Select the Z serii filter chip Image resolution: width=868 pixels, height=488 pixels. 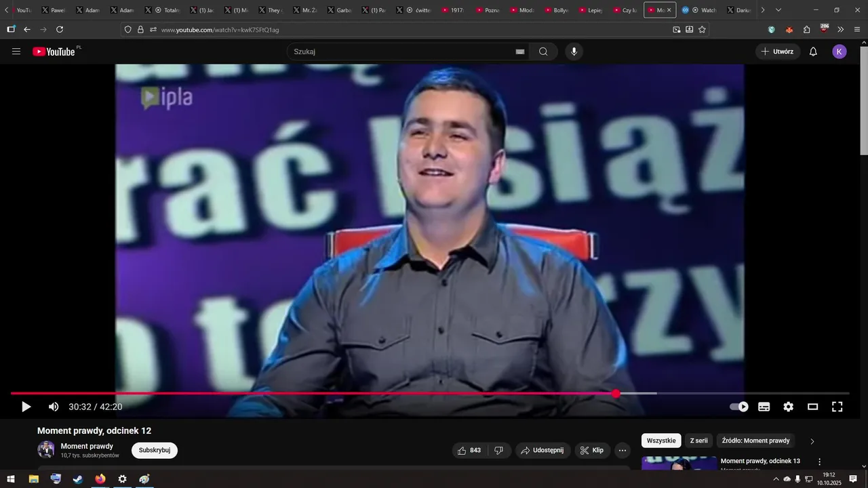[698, 441]
